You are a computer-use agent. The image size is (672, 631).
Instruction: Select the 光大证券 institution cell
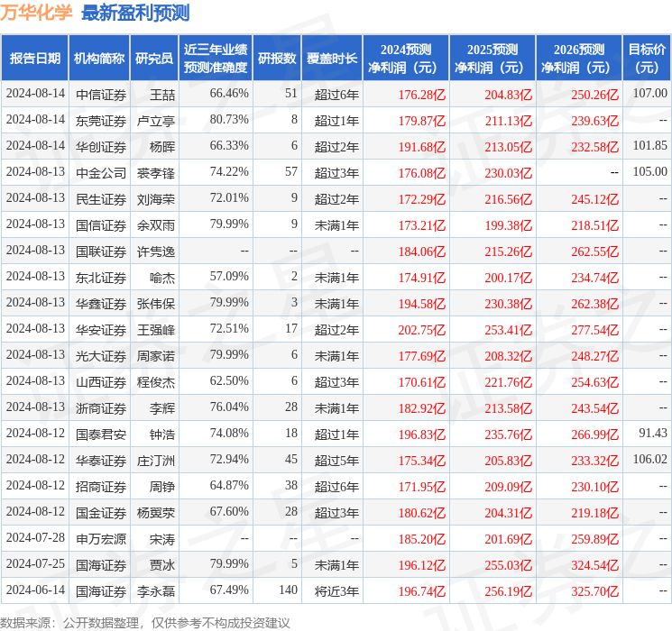coord(101,355)
